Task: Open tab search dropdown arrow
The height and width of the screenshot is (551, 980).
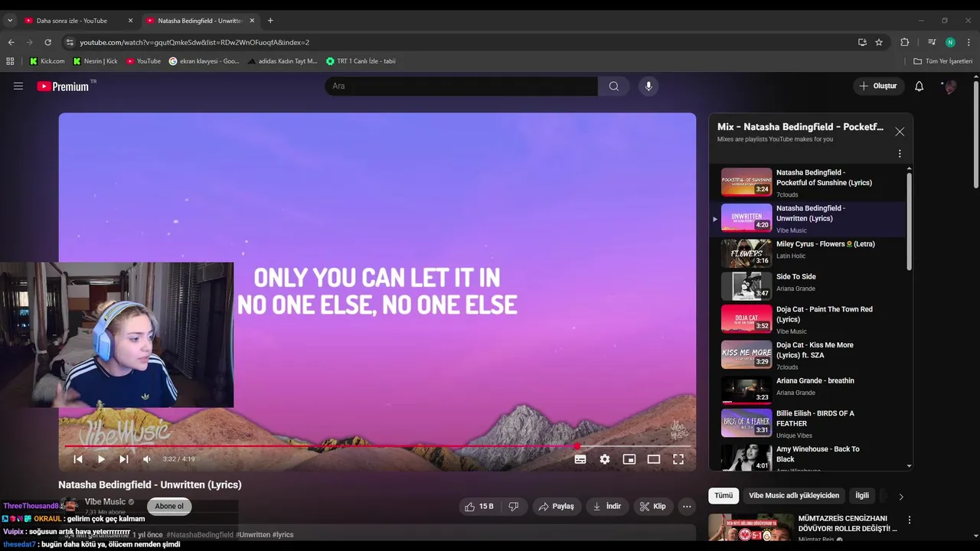Action: pyautogui.click(x=10, y=21)
